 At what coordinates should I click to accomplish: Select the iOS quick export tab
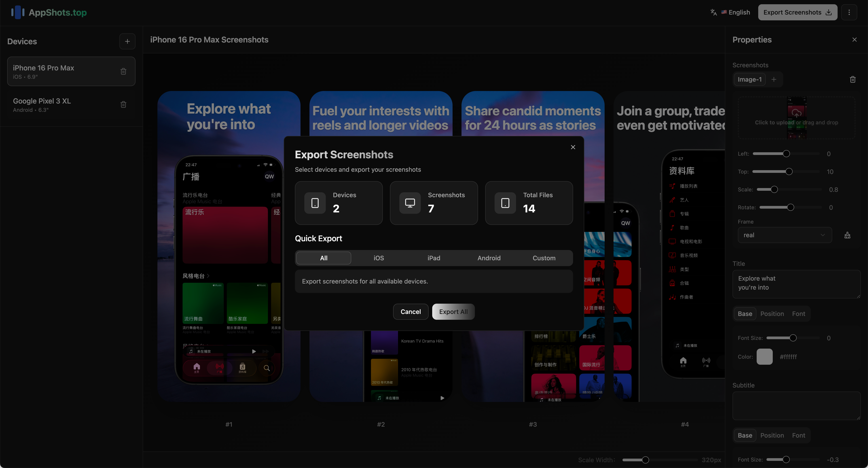[x=379, y=258]
